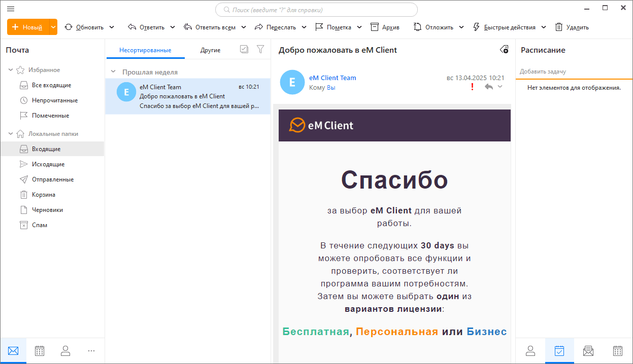Flag the message with Пометка
The image size is (633, 364).
[334, 27]
